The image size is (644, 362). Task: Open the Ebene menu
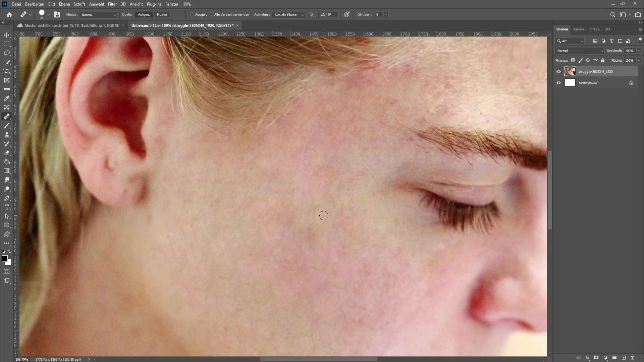click(64, 4)
